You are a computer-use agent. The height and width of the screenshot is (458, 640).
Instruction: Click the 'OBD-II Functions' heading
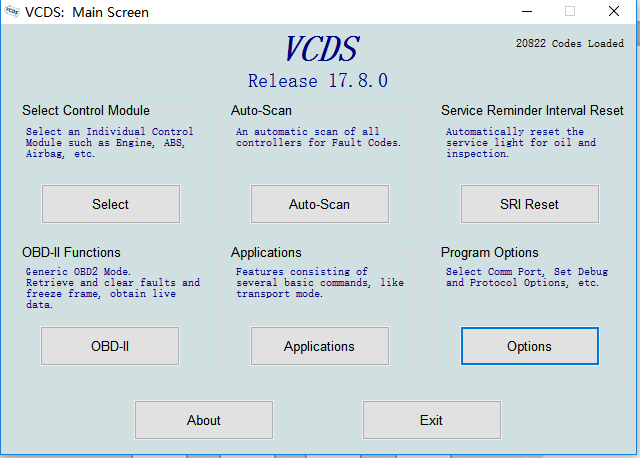point(71,252)
